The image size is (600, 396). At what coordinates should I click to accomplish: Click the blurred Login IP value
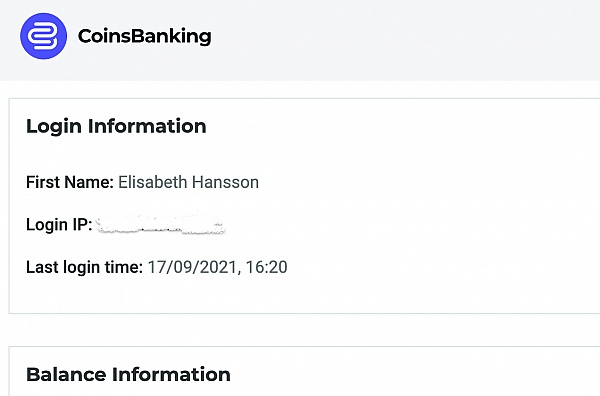(160, 225)
